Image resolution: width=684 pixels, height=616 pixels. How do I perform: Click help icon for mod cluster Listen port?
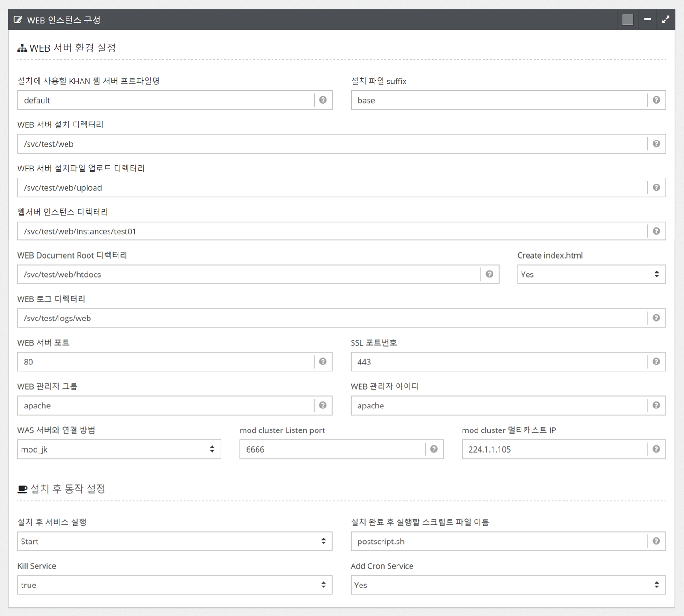pos(434,449)
